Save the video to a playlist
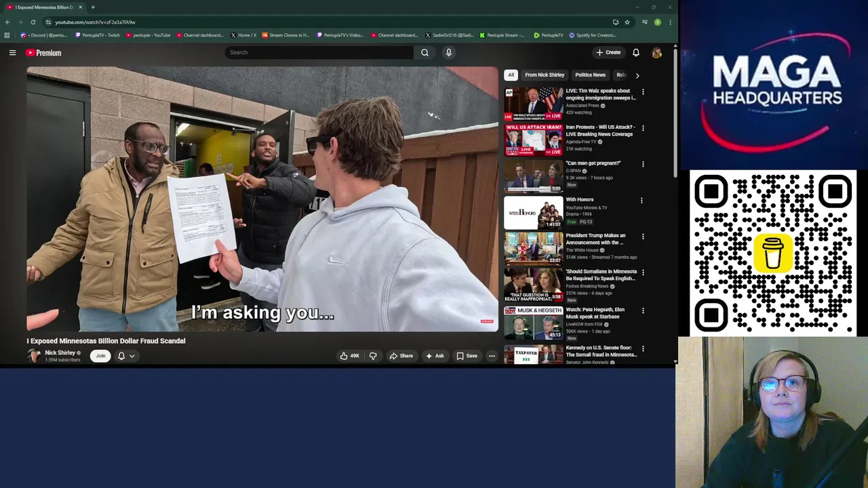Viewport: 868px width, 488px height. [467, 356]
